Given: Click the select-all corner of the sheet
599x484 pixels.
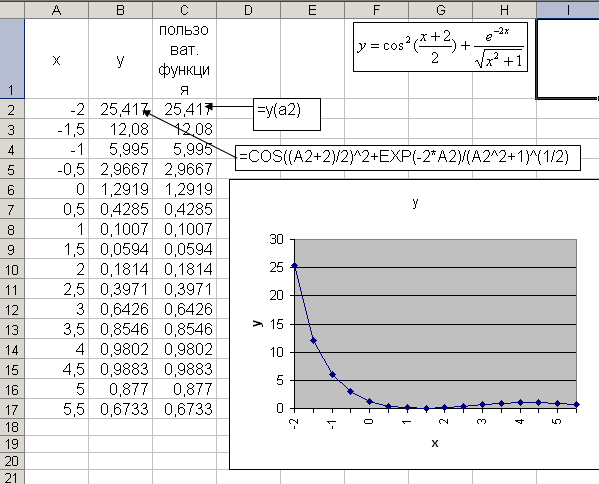Looking at the screenshot, I should click(12, 10).
